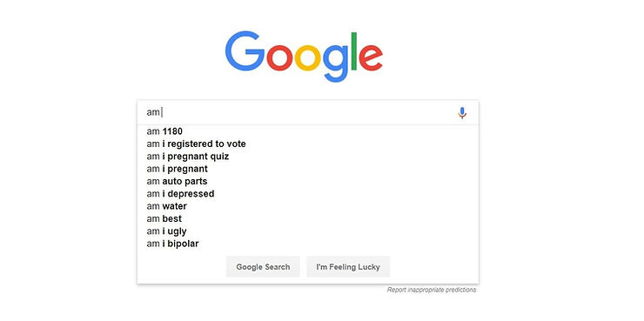The width and height of the screenshot is (644, 321).
Task: Click the I'm Feeling Lucky button
Action: (348, 267)
